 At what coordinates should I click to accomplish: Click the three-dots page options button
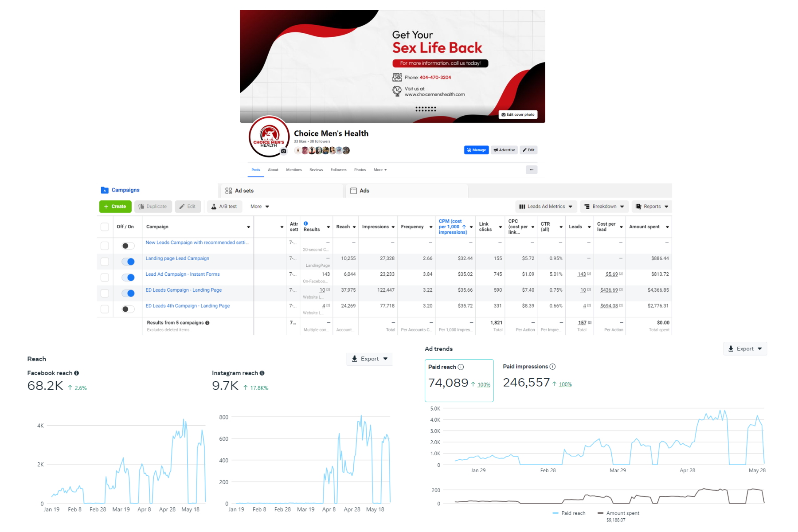tap(532, 170)
